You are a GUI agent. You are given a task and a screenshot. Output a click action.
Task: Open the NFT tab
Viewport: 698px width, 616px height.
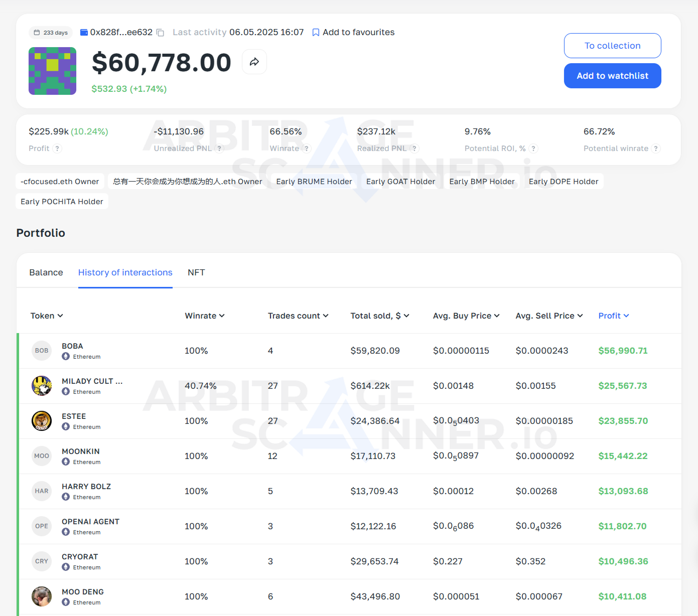(x=196, y=272)
